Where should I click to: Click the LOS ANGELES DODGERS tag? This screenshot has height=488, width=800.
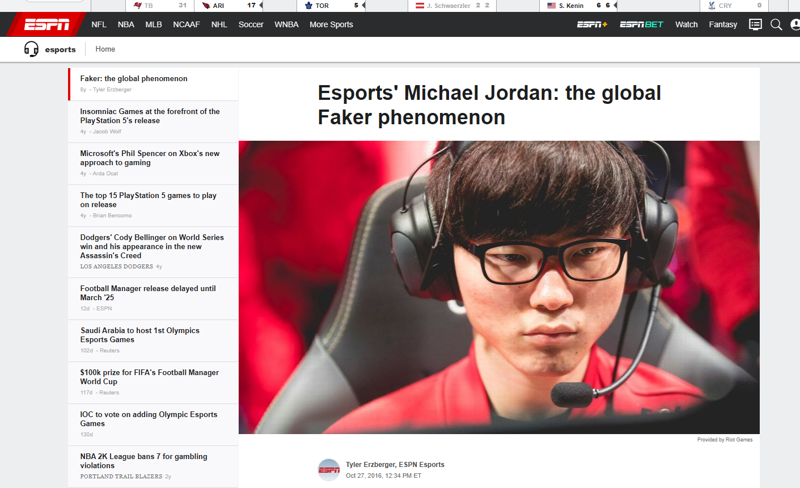[116, 266]
